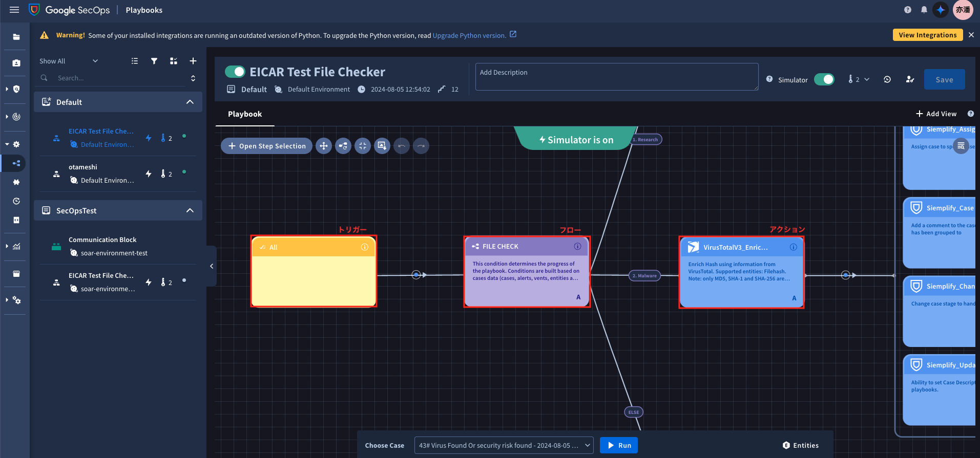Collapse the SecOpsTest folder group

pos(190,210)
